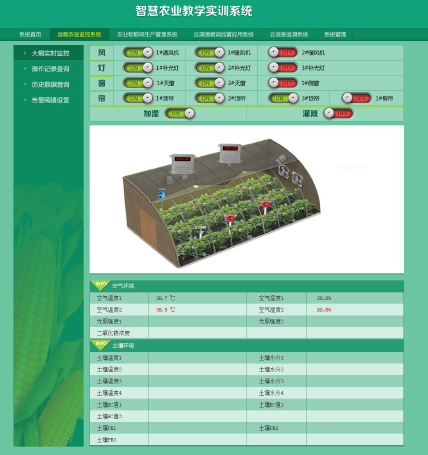Screen dimensions: 428x455
Task: Expand 操作记录查询 in the sidebar
Action: [49, 69]
